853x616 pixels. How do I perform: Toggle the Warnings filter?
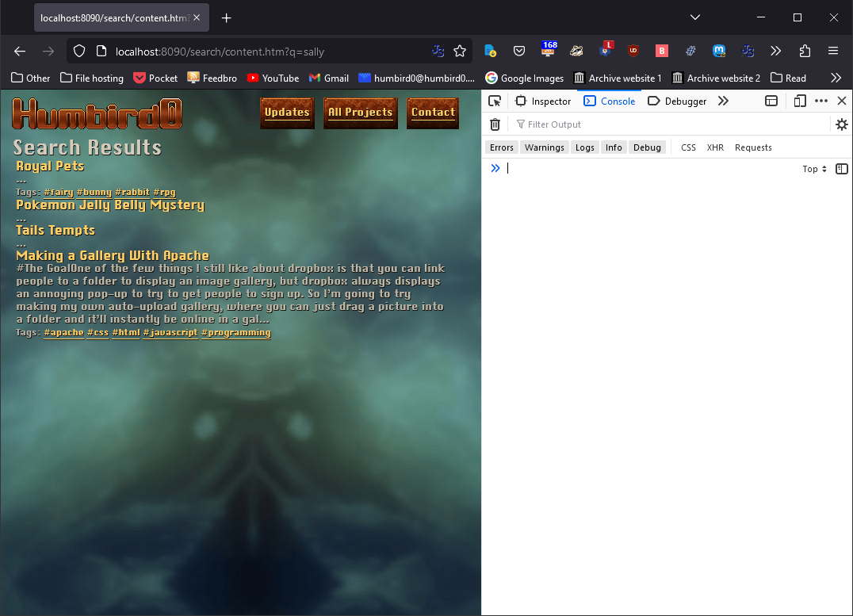[x=544, y=147]
